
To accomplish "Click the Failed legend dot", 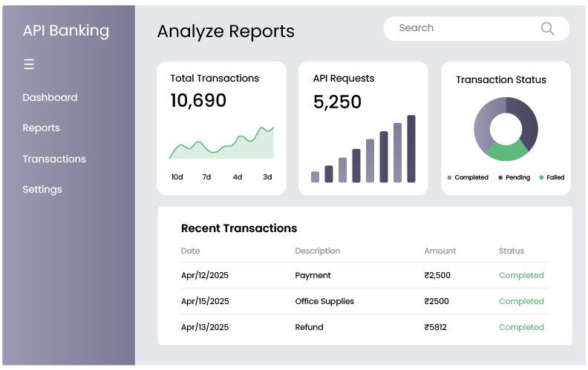I will pyautogui.click(x=541, y=178).
